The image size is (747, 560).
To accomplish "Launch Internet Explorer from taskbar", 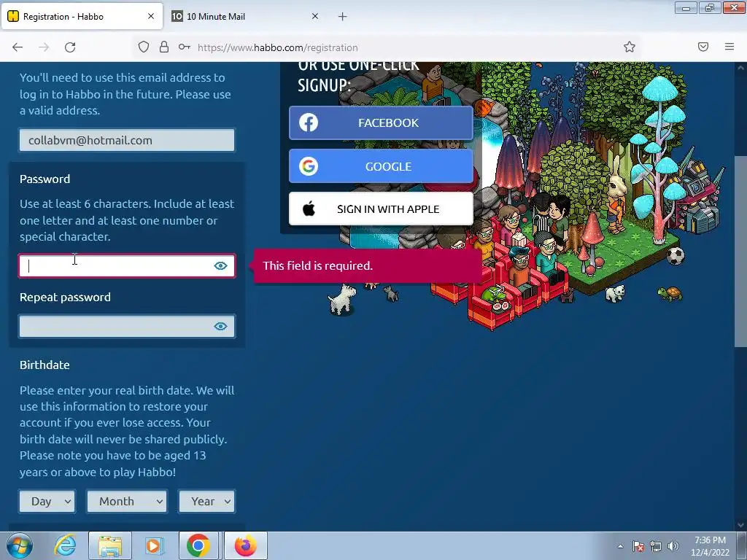I will coord(65,545).
